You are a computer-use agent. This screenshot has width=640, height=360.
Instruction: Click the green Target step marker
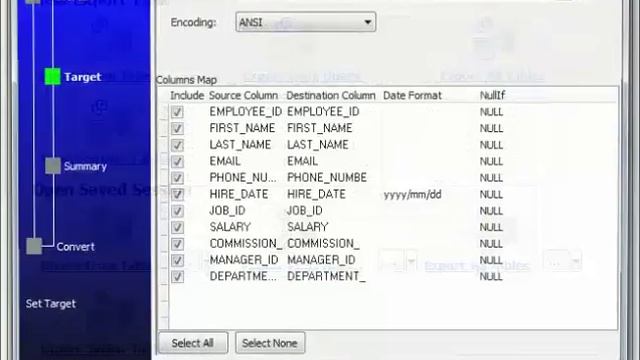tap(53, 77)
